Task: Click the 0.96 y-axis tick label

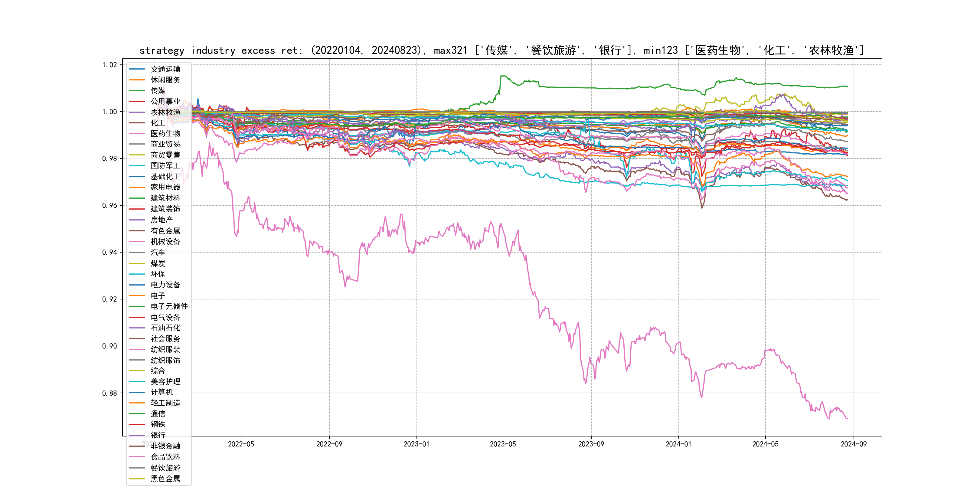Action: pyautogui.click(x=109, y=205)
